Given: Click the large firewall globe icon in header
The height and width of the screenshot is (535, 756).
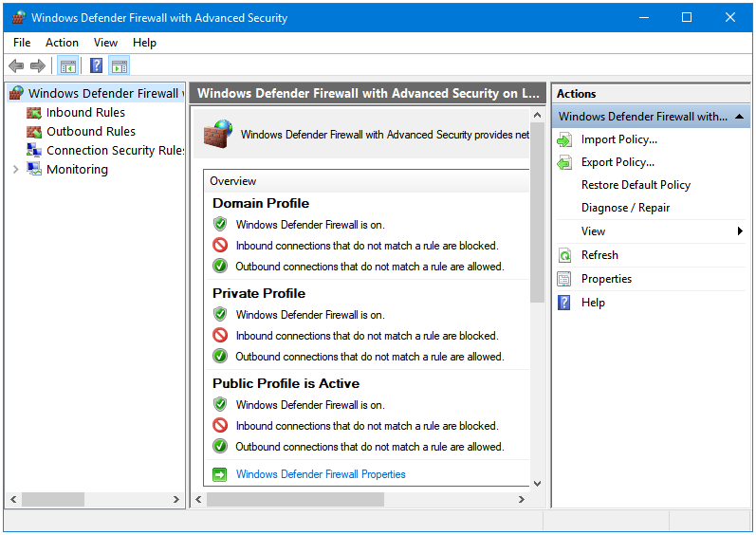Looking at the screenshot, I should 218,134.
